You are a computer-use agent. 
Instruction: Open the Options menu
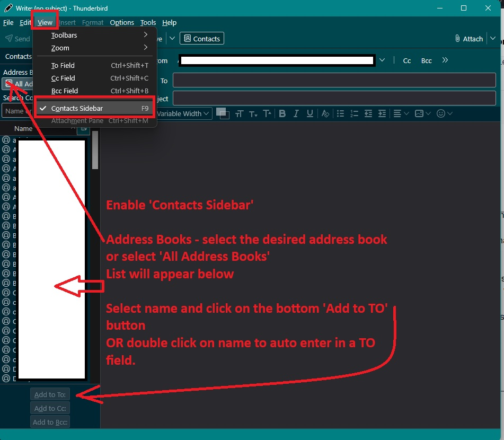pos(122,22)
